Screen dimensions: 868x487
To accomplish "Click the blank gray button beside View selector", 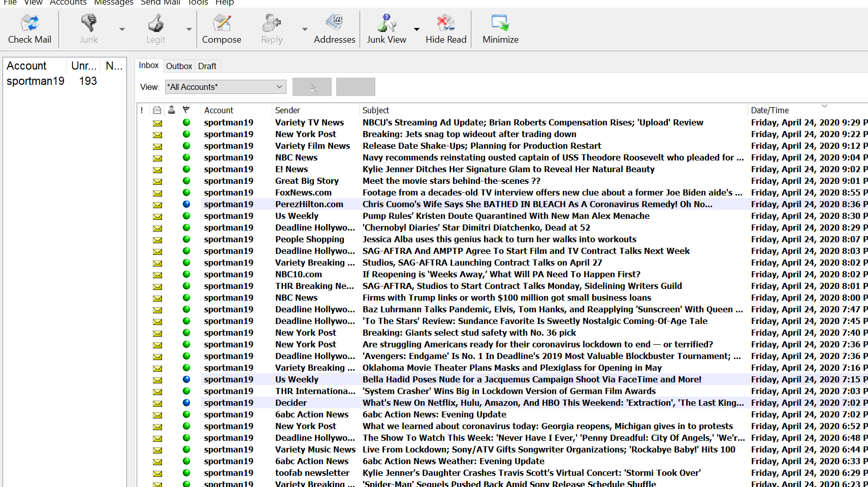I will pos(356,87).
